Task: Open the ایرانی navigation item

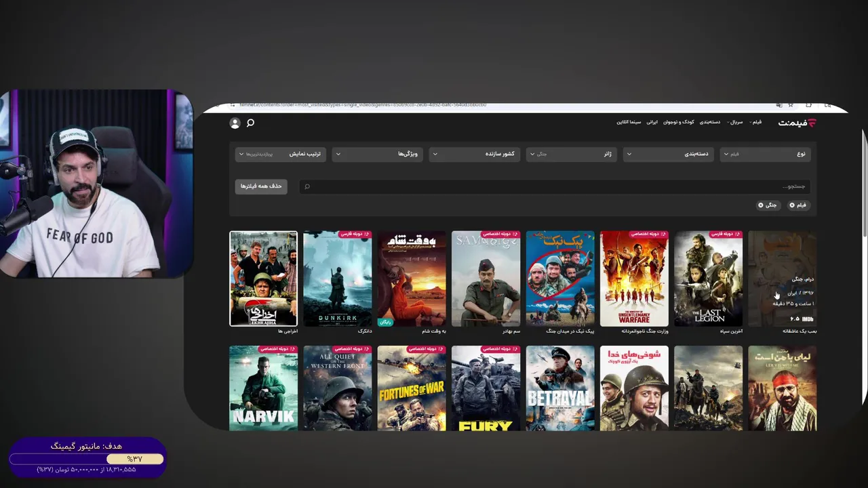Action: [x=652, y=122]
